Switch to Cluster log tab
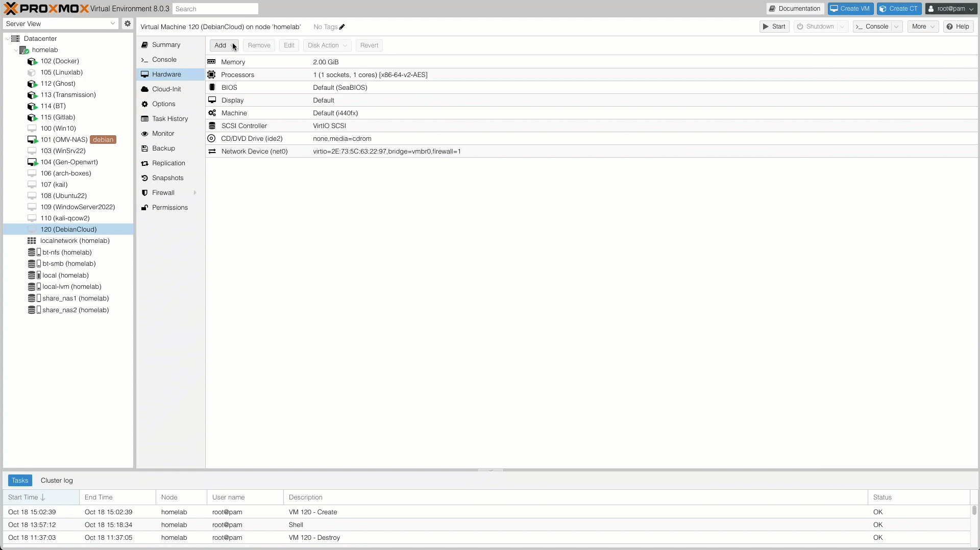980x550 pixels. pyautogui.click(x=57, y=481)
